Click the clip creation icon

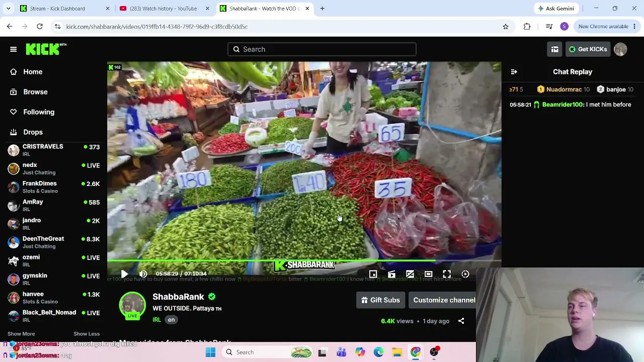[x=391, y=274]
